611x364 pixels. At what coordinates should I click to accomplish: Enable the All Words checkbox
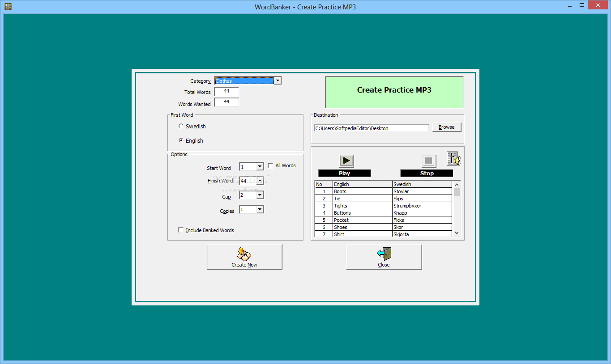pyautogui.click(x=270, y=165)
